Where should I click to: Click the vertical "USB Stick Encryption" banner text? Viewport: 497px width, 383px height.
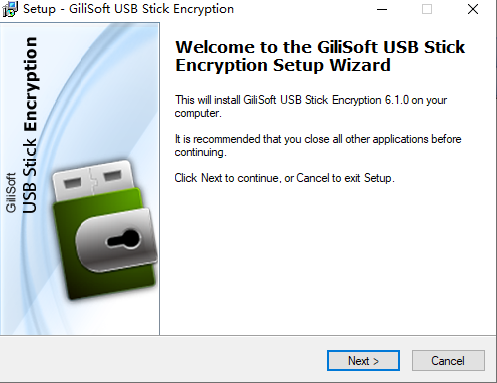point(30,125)
